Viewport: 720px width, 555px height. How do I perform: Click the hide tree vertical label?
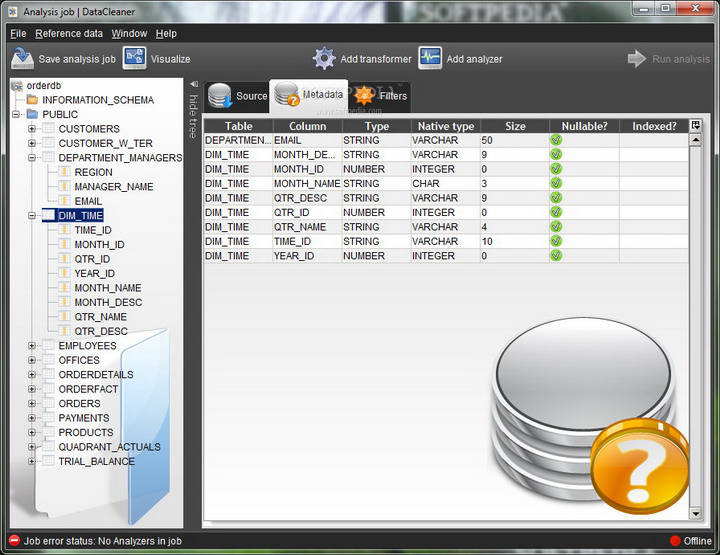coord(193,116)
